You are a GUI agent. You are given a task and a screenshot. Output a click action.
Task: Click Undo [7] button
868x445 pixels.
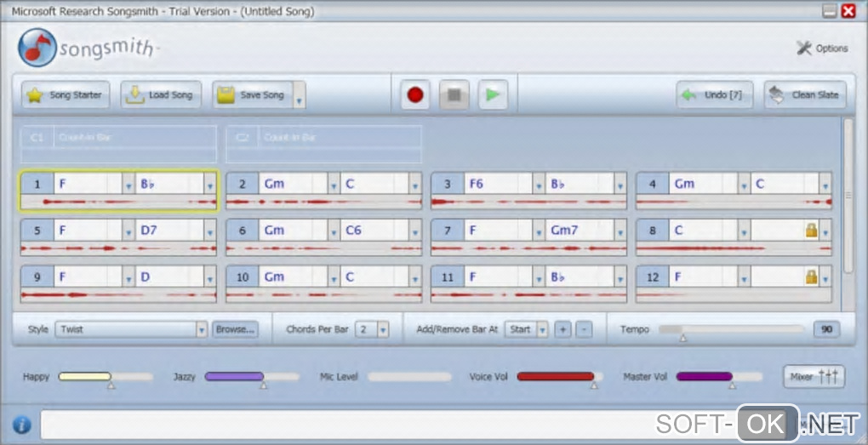pos(714,94)
